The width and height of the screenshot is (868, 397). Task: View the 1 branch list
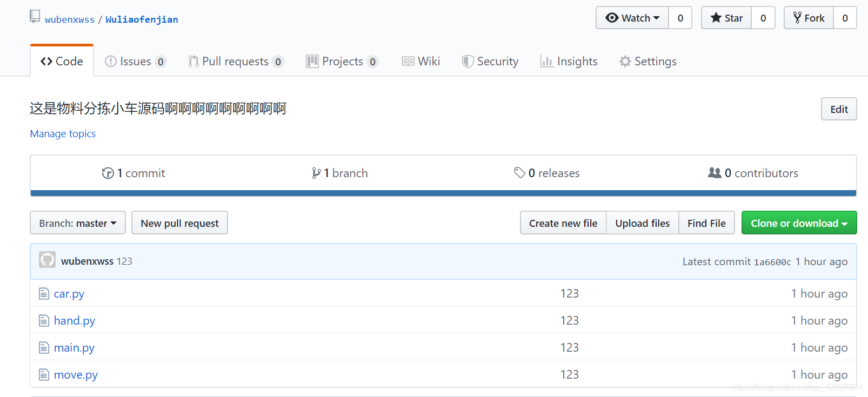(x=340, y=173)
